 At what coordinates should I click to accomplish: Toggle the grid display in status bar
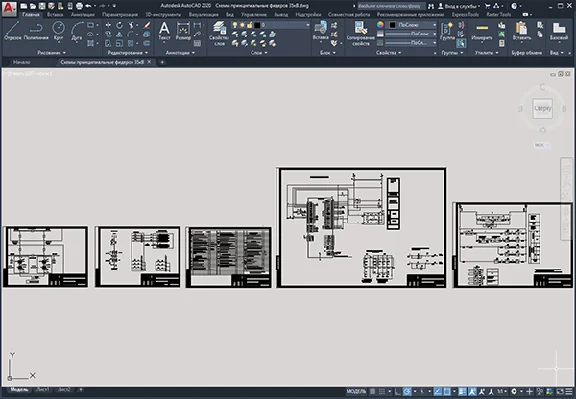[x=372, y=392]
